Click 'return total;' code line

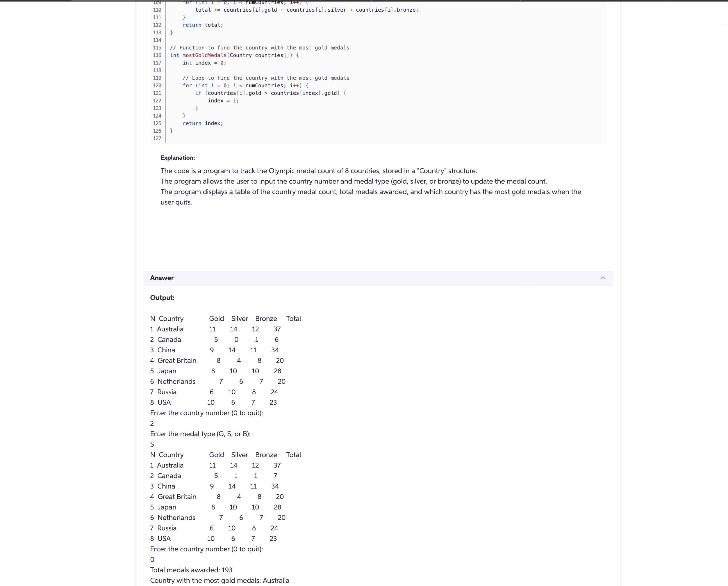203,25
